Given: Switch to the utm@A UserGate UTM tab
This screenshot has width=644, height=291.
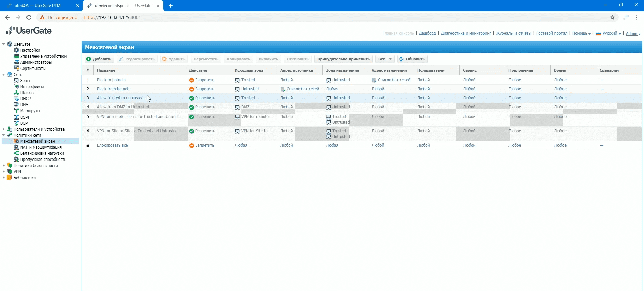Looking at the screenshot, I should 38,6.
